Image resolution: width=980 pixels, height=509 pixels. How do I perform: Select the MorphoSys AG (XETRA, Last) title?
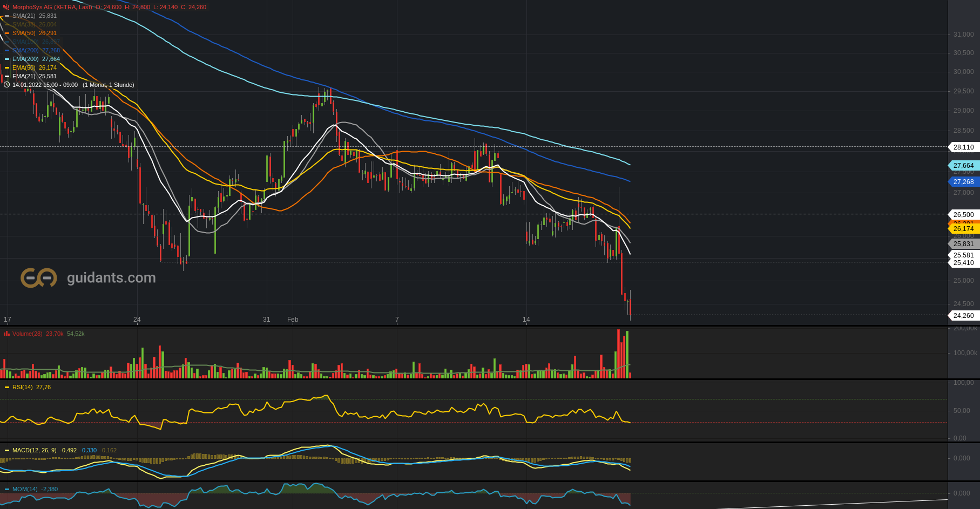[x=52, y=7]
